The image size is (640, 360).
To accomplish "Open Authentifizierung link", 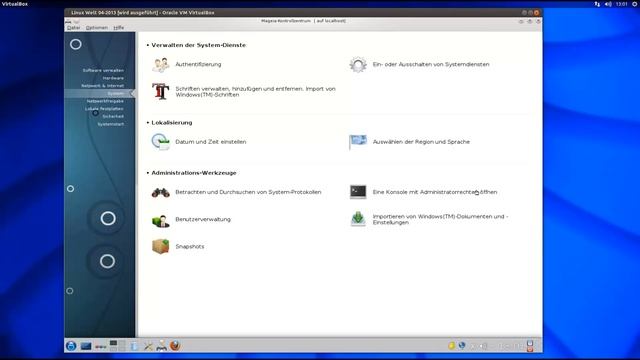I will click(198, 64).
